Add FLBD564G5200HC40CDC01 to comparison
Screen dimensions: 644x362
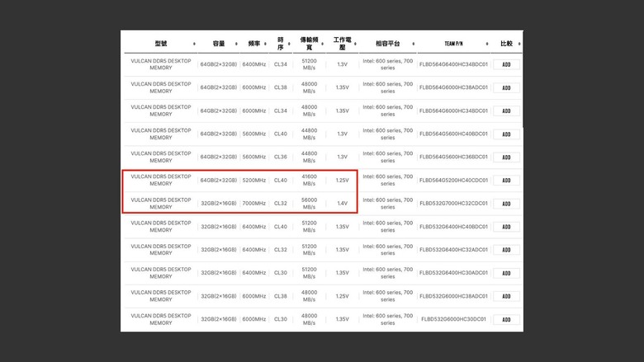(x=506, y=181)
